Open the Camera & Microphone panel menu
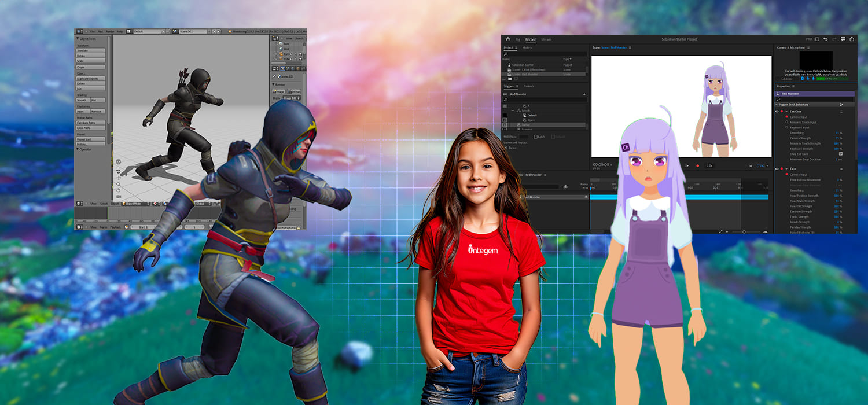The image size is (868, 405). 808,47
